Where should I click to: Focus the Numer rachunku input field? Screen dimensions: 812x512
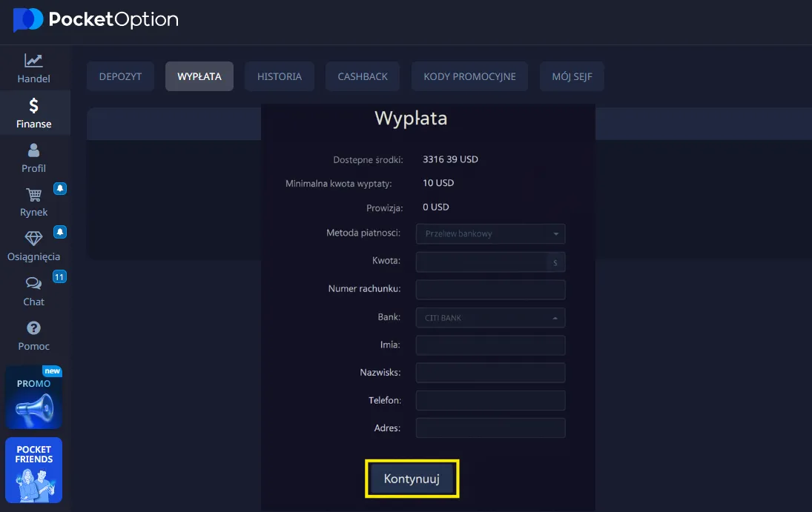[490, 290]
